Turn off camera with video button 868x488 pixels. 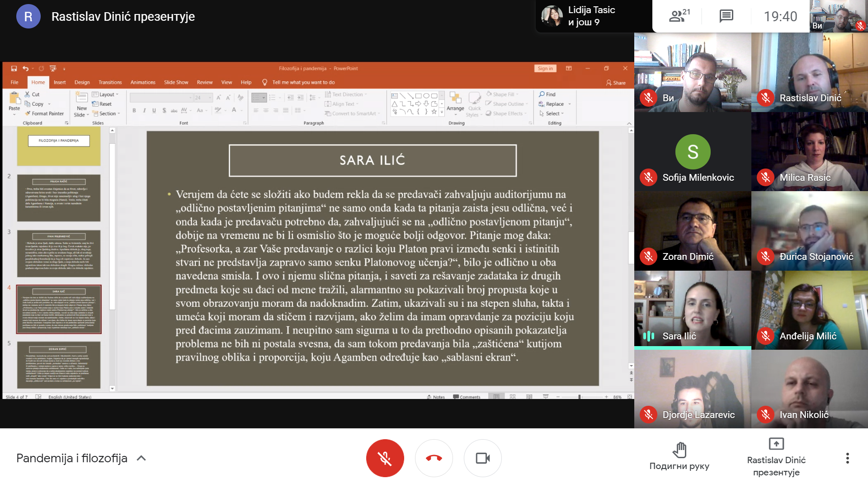pos(482,458)
